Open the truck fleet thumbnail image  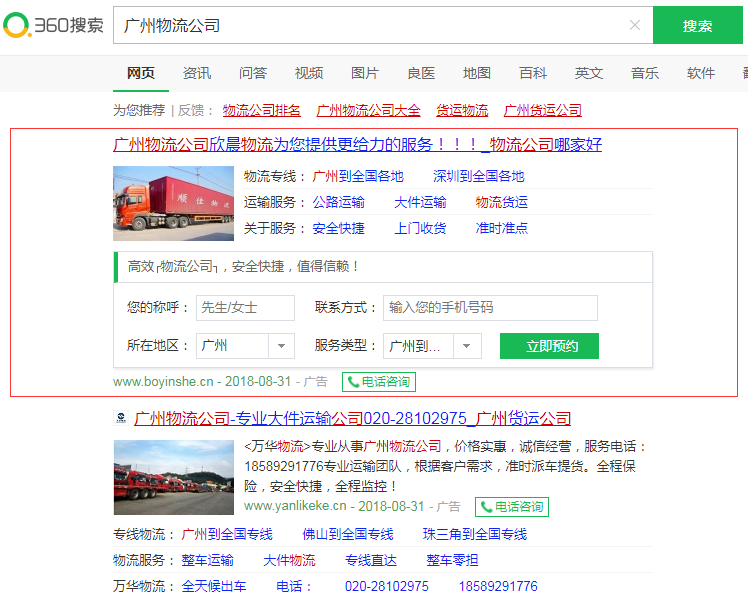pos(173,477)
